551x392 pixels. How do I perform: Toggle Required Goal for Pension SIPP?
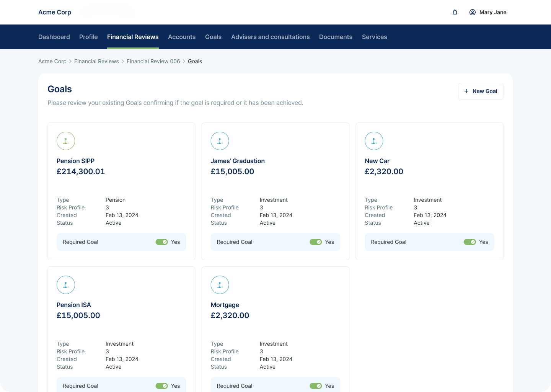click(x=162, y=242)
